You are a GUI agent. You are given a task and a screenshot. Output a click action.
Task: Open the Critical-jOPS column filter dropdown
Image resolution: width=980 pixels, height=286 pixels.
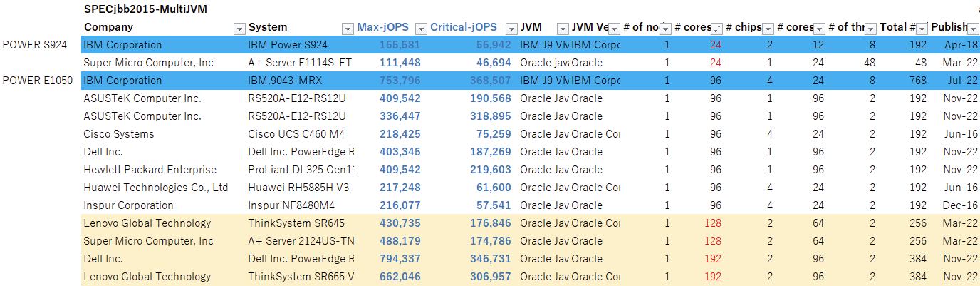[511, 28]
